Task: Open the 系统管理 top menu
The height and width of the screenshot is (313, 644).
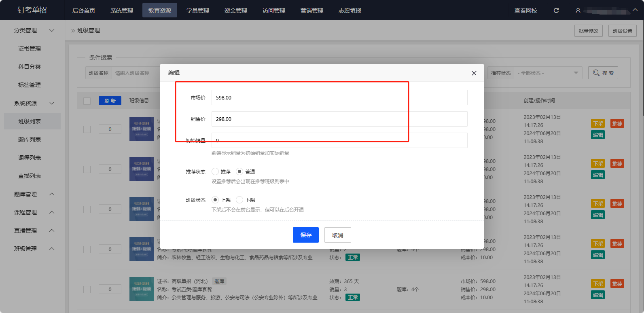Action: (122, 11)
